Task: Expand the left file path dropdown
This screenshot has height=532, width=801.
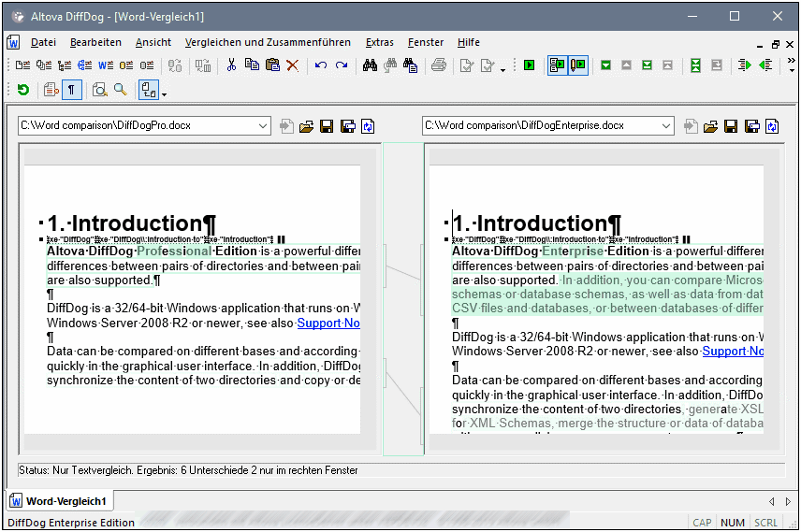Action: pyautogui.click(x=261, y=126)
